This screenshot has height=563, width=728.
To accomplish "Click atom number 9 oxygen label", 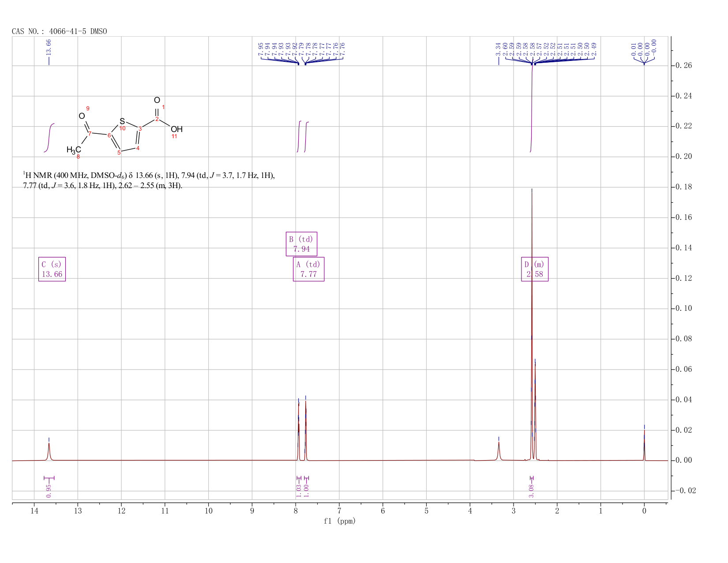I will point(88,109).
